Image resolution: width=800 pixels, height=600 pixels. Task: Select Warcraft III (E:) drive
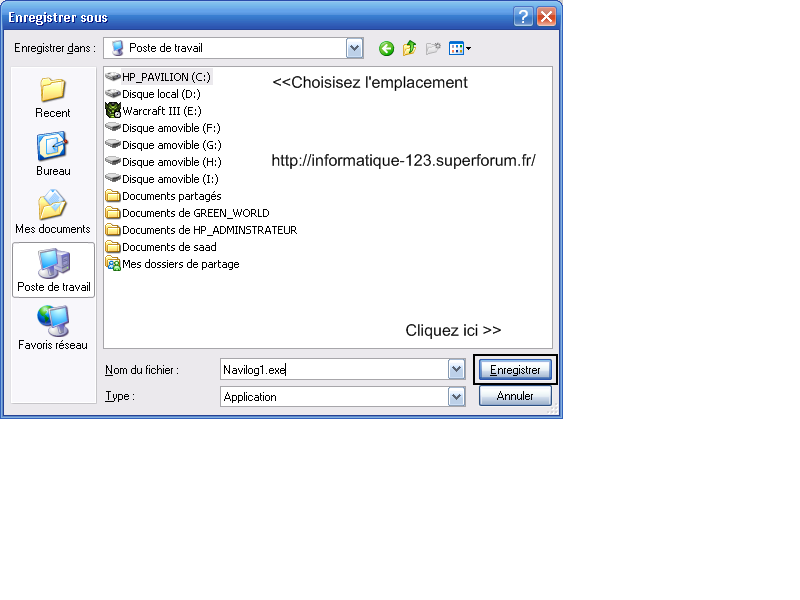[153, 111]
